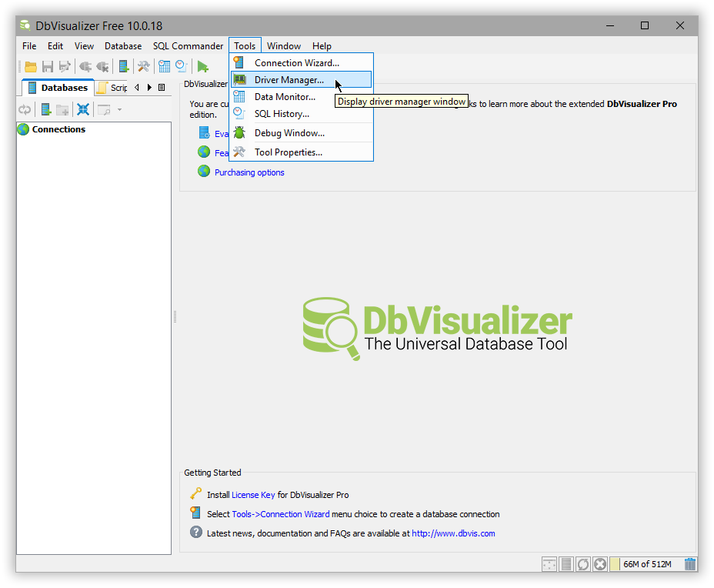Open the properties window dropdown arrow
Screen dimensions: 714x588
[x=119, y=109]
